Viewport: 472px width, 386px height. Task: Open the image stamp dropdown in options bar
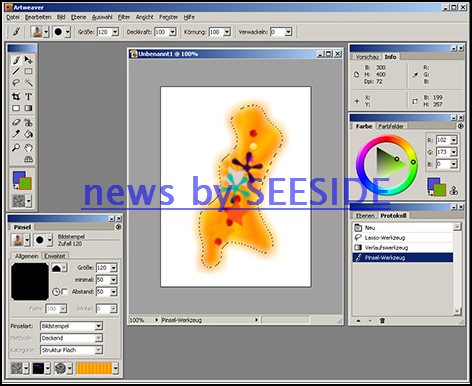pyautogui.click(x=46, y=32)
